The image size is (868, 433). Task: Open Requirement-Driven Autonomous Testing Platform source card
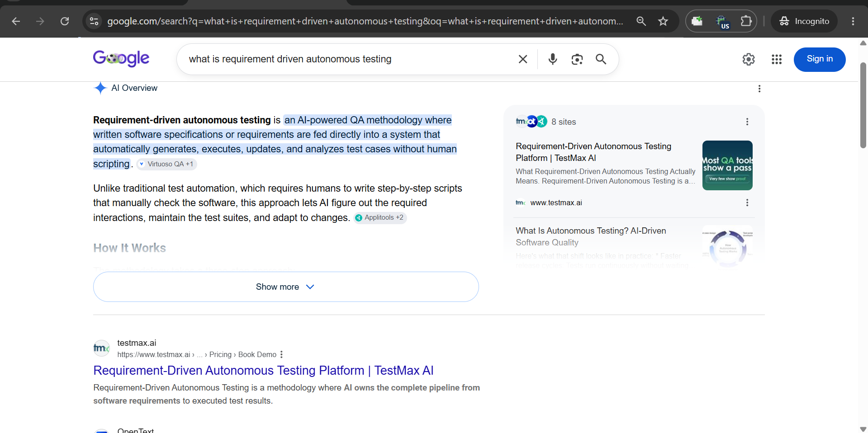tap(593, 152)
